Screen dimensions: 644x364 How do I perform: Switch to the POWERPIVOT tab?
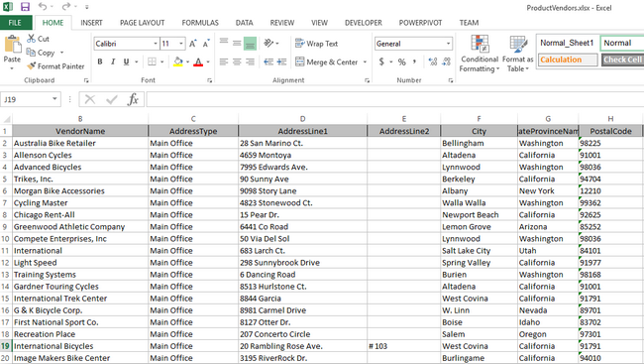(420, 23)
